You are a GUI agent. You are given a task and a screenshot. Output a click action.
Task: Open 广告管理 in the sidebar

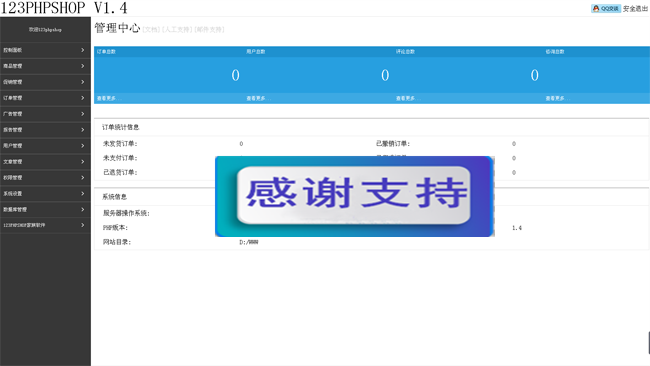pos(45,114)
